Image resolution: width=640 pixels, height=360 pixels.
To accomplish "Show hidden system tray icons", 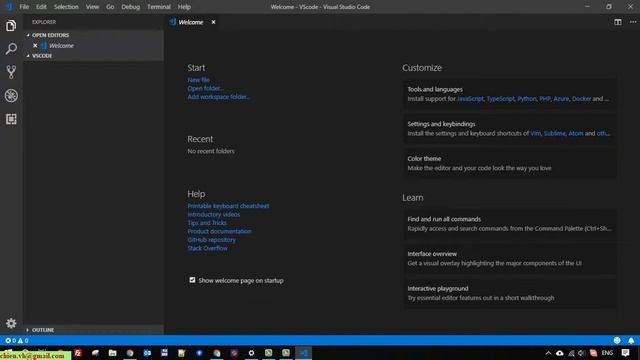I will click(x=548, y=353).
